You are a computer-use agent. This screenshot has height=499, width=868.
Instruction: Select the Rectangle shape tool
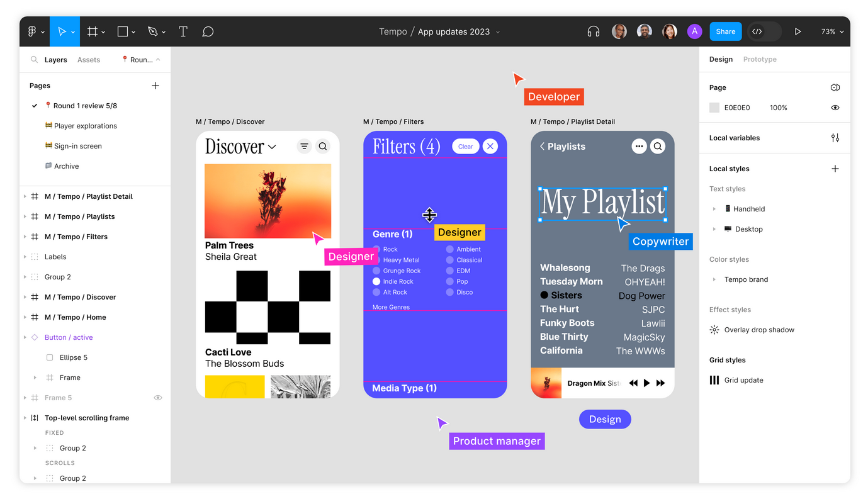click(121, 31)
